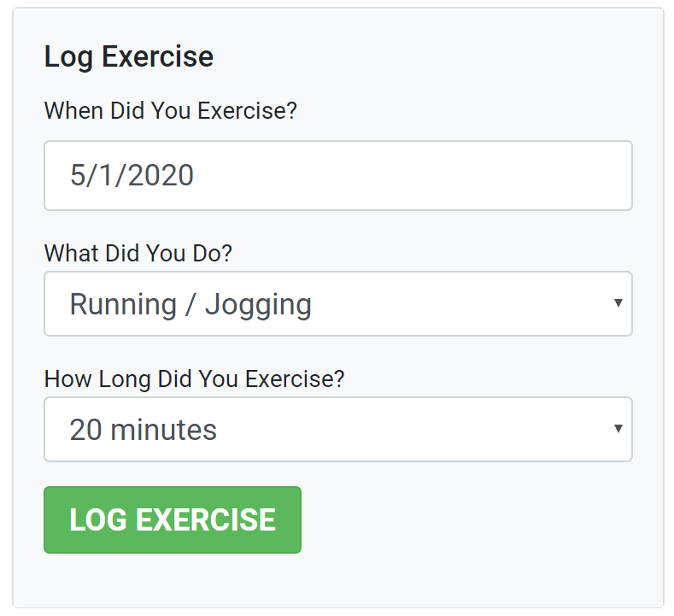This screenshot has height=616, width=674.
Task: Click the word LOG on the green button
Action: coord(98,519)
